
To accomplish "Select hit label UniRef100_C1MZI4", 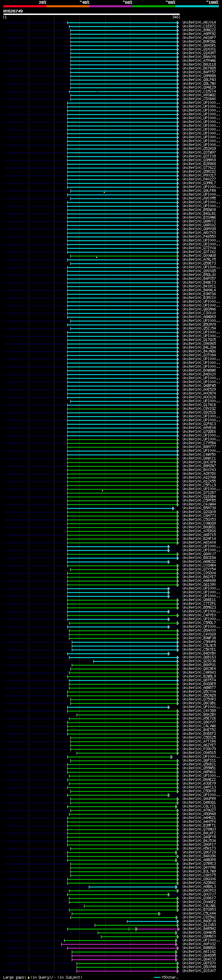I will [x=199, y=91].
